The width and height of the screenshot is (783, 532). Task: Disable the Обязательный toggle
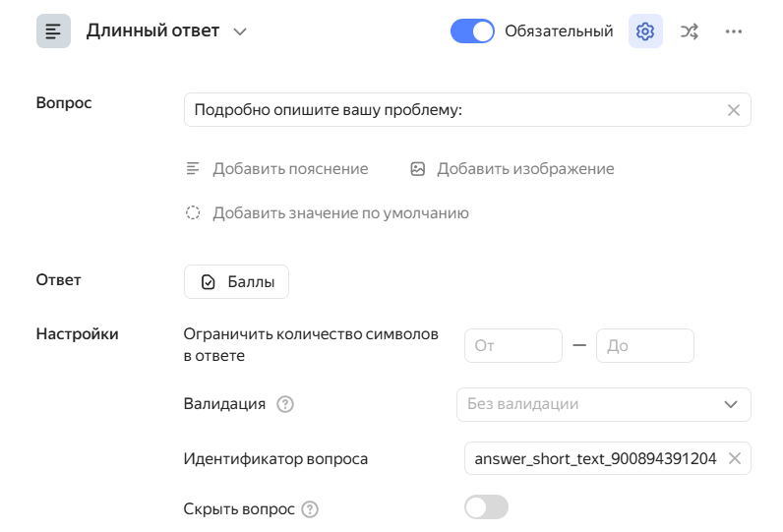472,31
